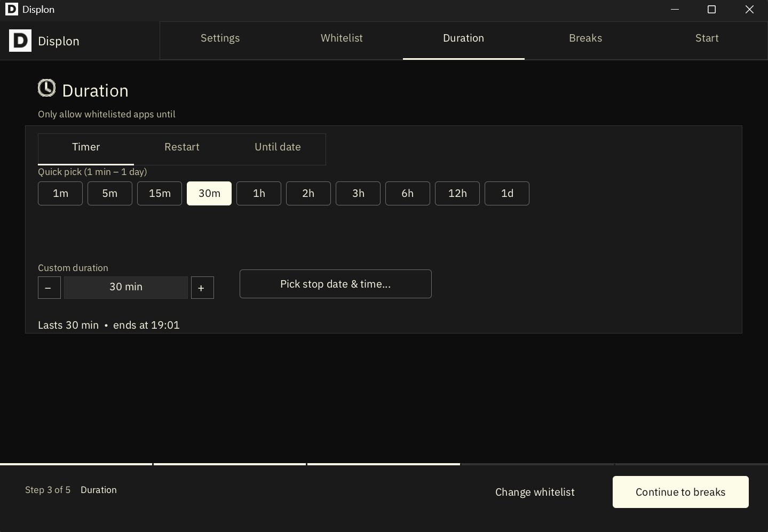Click Continue to breaks
Image resolution: width=768 pixels, height=532 pixels.
point(680,492)
